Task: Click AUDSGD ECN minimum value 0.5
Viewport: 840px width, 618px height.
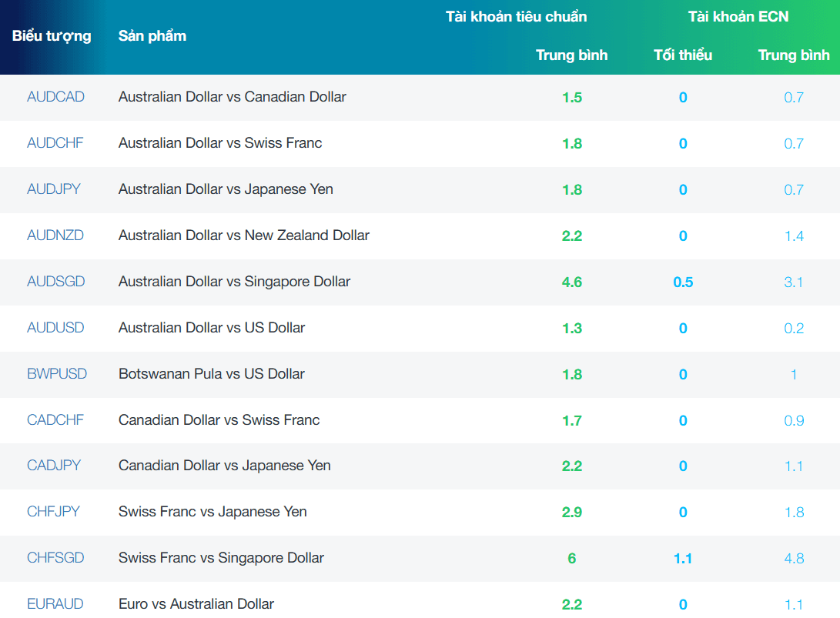Action: [683, 282]
